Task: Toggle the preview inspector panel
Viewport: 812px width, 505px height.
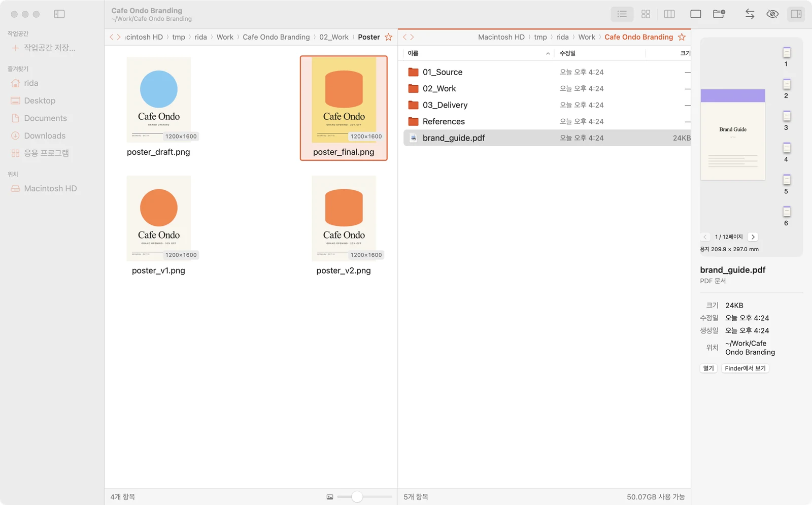Action: tap(796, 14)
